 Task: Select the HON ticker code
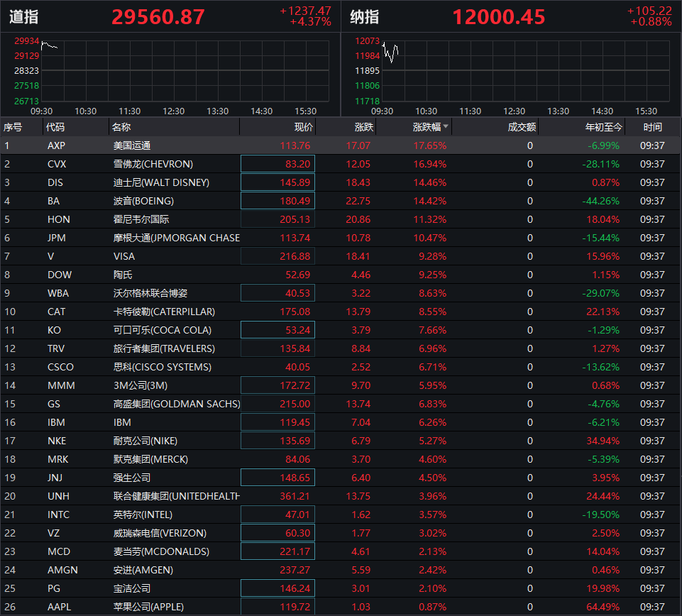click(x=59, y=219)
